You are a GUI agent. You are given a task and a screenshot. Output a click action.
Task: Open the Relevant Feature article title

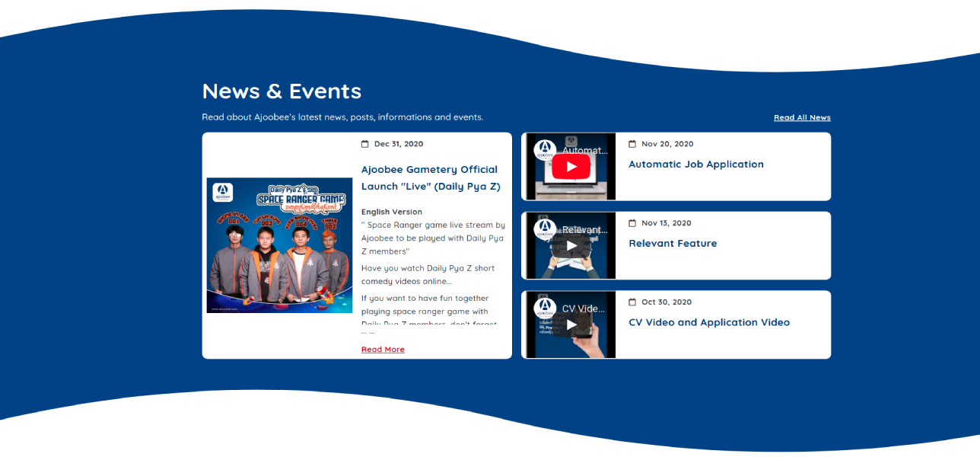[x=673, y=243]
